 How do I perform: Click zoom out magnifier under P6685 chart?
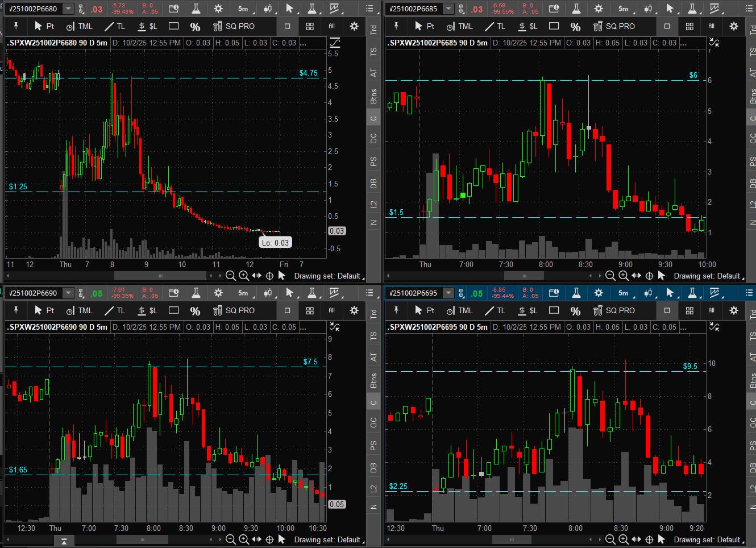[610, 276]
